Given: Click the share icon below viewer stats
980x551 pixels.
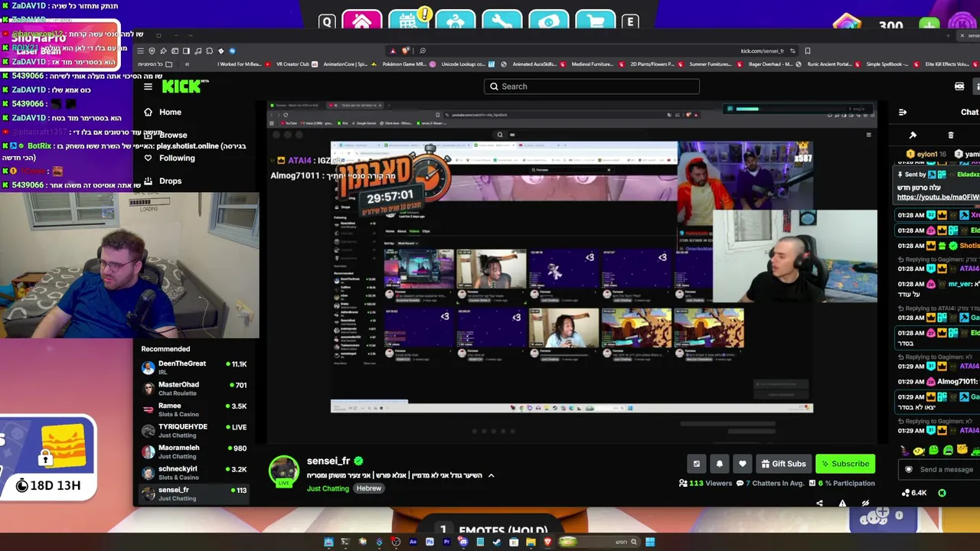Looking at the screenshot, I should click(x=819, y=504).
